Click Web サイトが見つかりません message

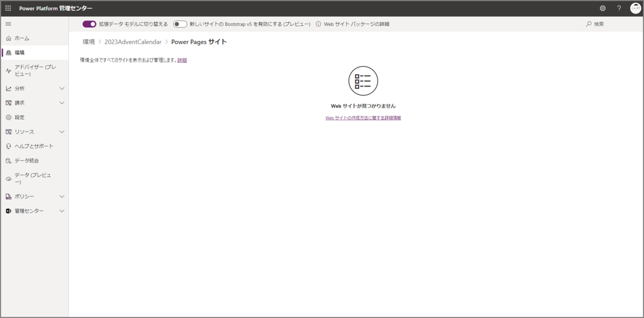pos(363,106)
